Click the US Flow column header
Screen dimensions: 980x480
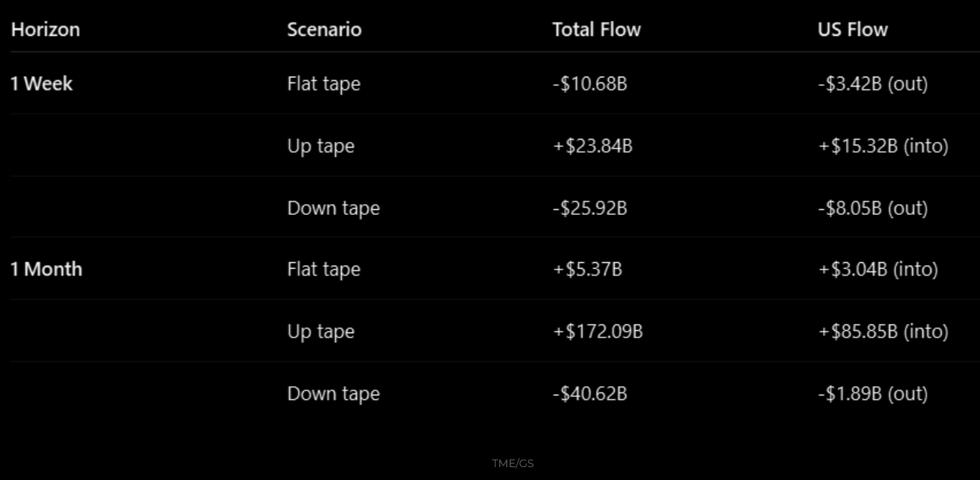pos(852,30)
